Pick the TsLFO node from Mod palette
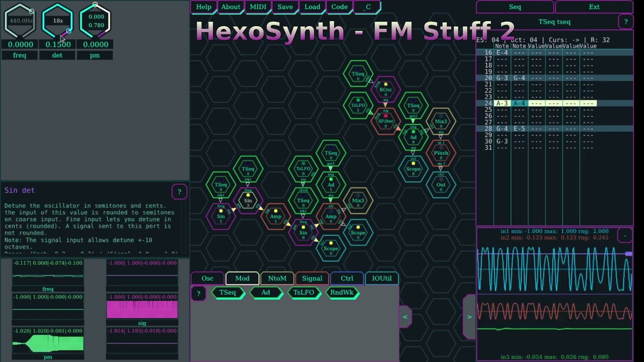 [304, 293]
